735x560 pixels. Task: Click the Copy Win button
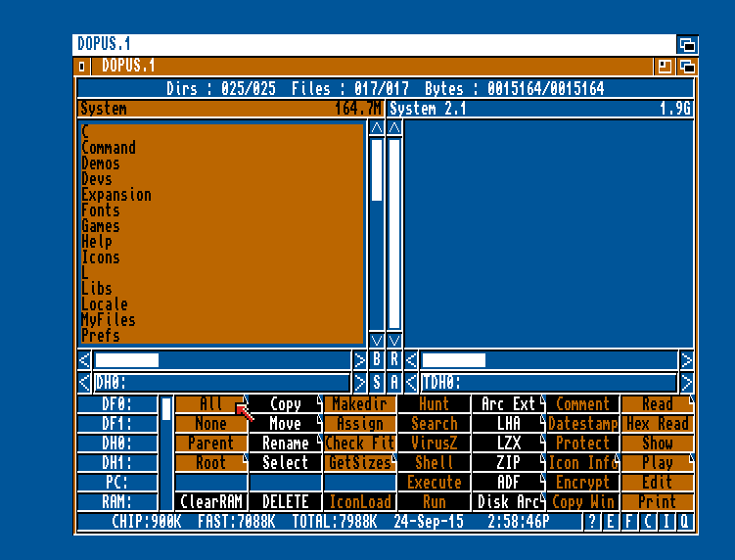[583, 502]
